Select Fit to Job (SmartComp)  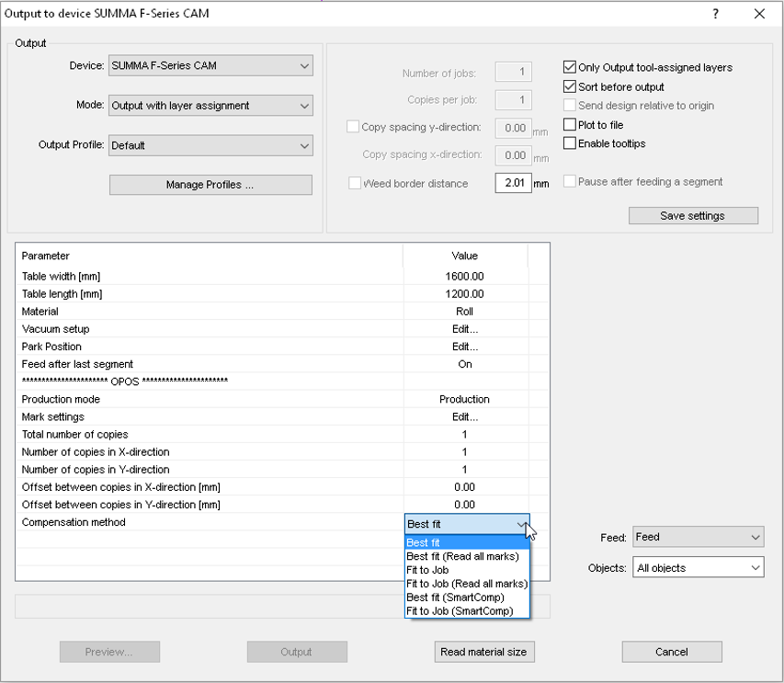point(467,611)
